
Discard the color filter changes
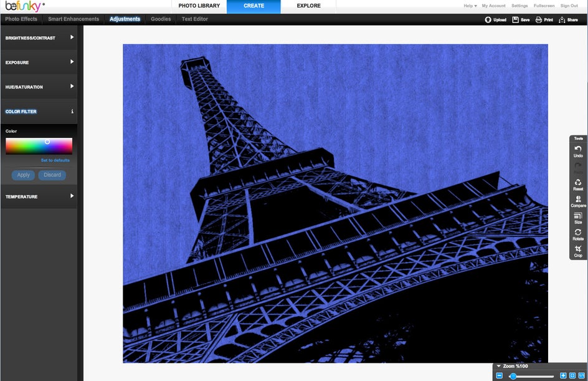click(x=52, y=175)
